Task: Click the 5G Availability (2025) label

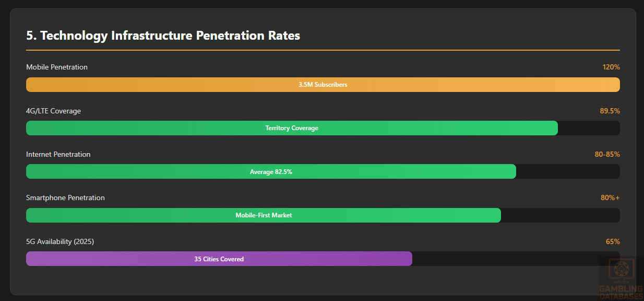Action: click(60, 241)
